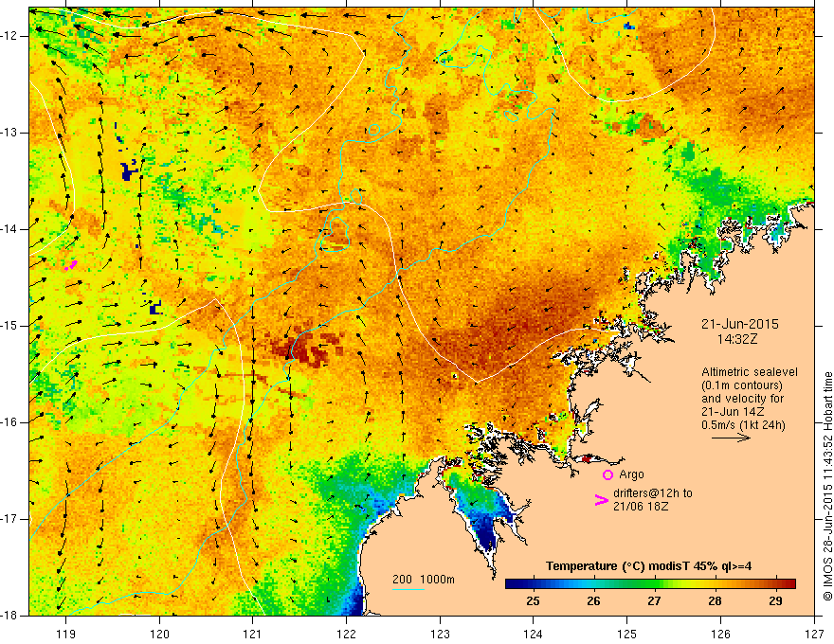
Task: Click the time text 14:32Z
Action: click(736, 339)
